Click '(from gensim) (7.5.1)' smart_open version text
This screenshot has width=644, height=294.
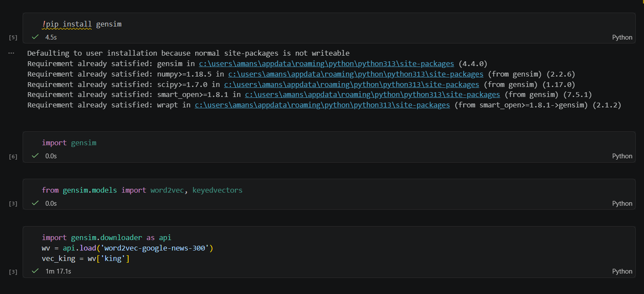click(x=548, y=94)
